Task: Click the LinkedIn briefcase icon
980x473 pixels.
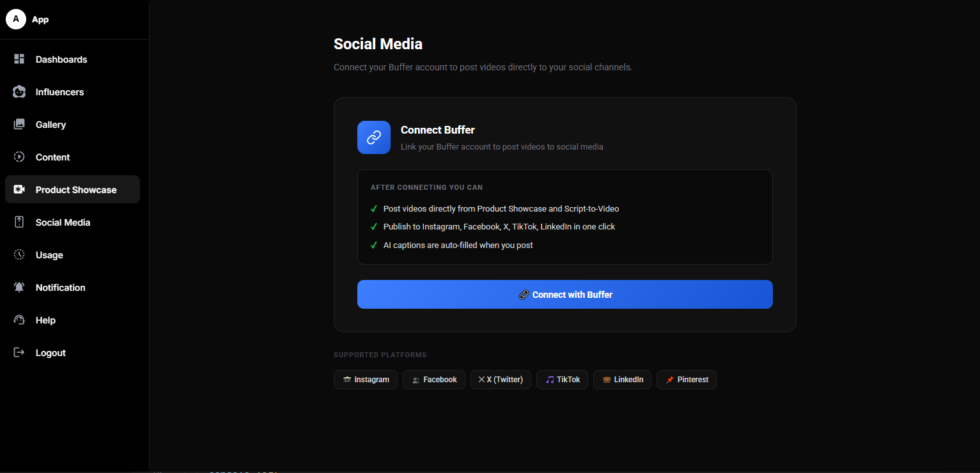Action: tap(607, 380)
